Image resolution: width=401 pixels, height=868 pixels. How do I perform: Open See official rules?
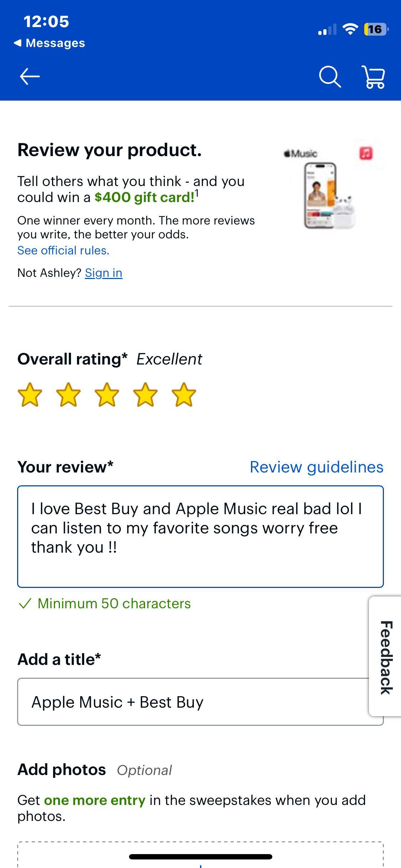(x=63, y=250)
